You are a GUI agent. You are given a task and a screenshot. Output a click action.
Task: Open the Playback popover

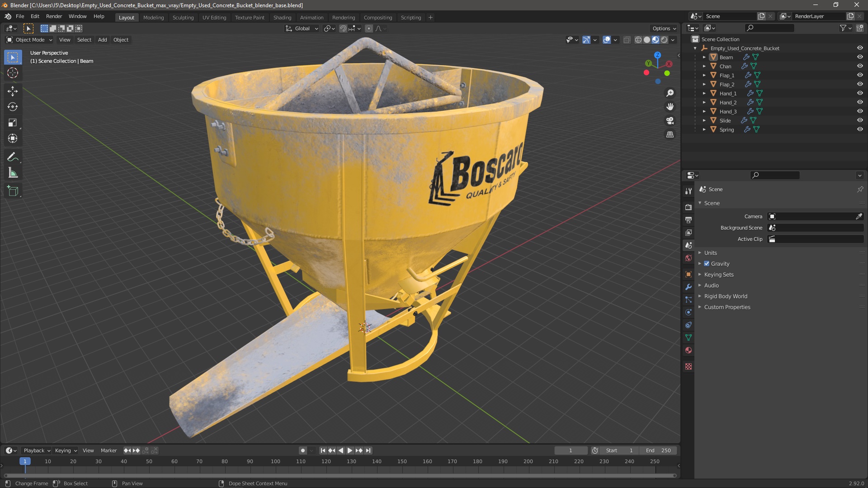pyautogui.click(x=36, y=450)
